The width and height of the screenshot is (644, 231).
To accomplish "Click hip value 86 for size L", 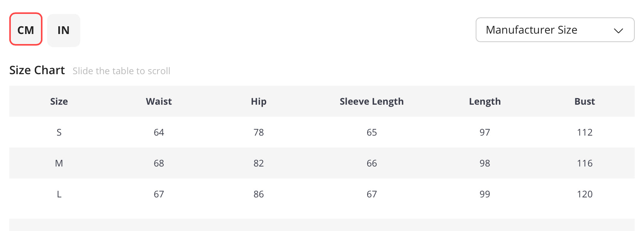I will [259, 194].
